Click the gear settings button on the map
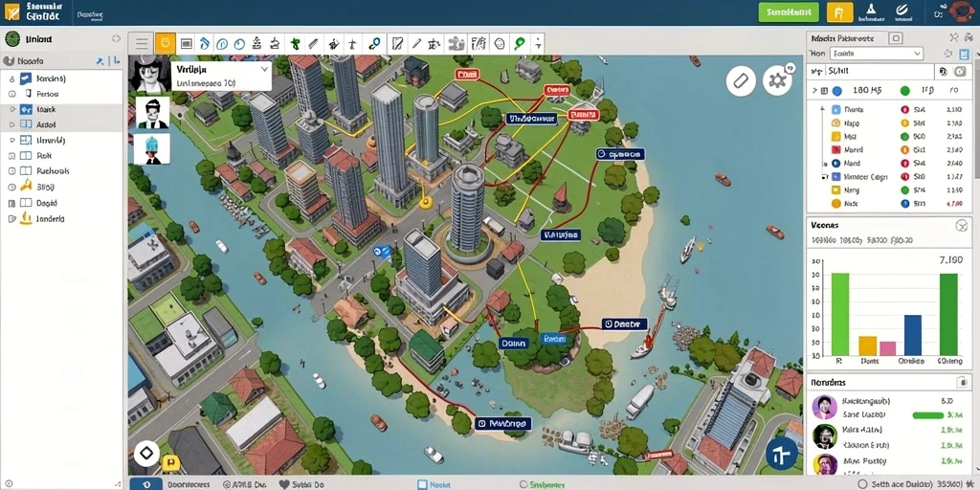Screen dimensions: 980x490 (777, 80)
